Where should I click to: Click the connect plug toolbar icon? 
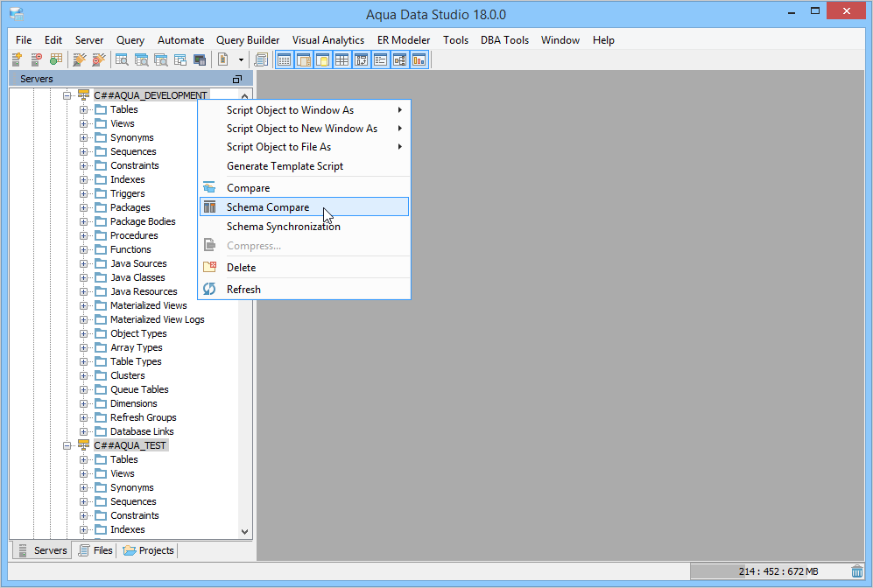tap(80, 59)
